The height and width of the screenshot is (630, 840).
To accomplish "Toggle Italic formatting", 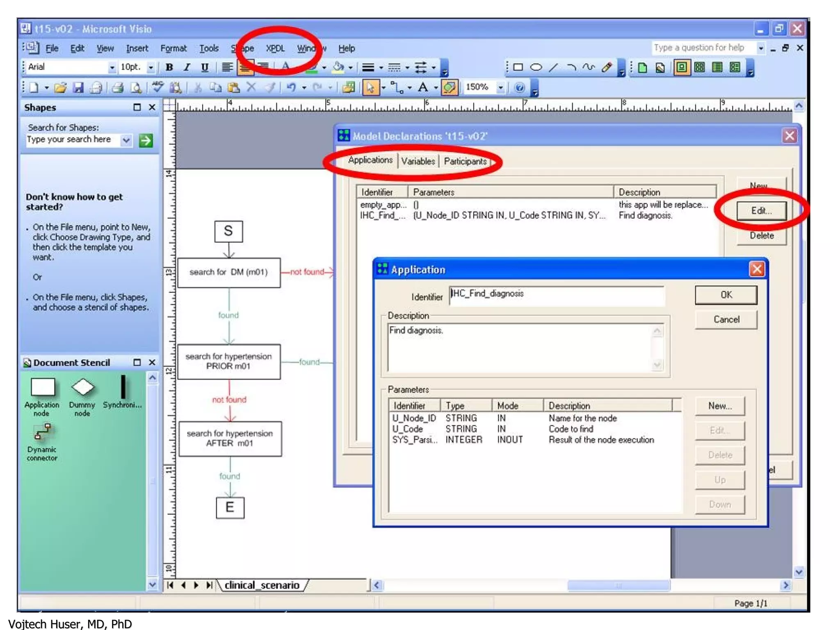I will tap(187, 67).
